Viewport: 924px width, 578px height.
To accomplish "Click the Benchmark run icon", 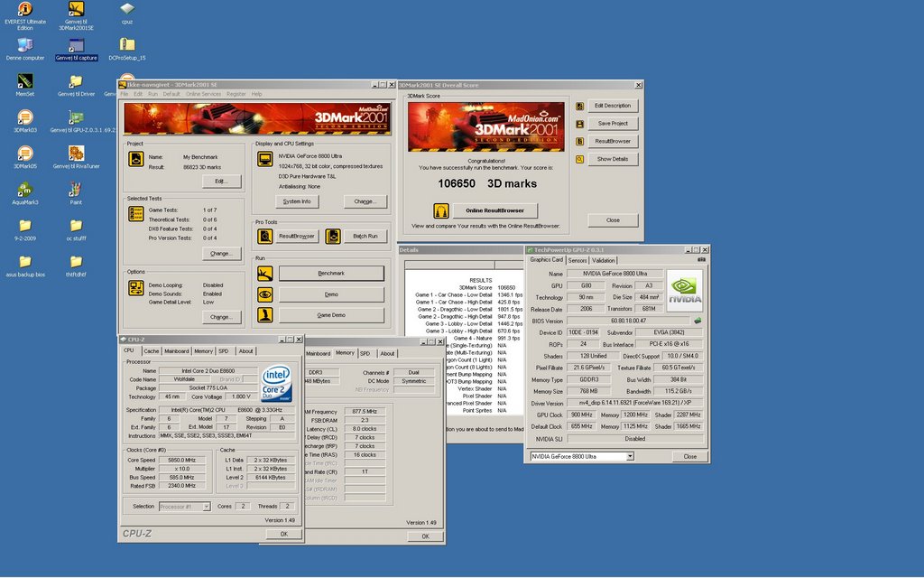I will pos(264,274).
